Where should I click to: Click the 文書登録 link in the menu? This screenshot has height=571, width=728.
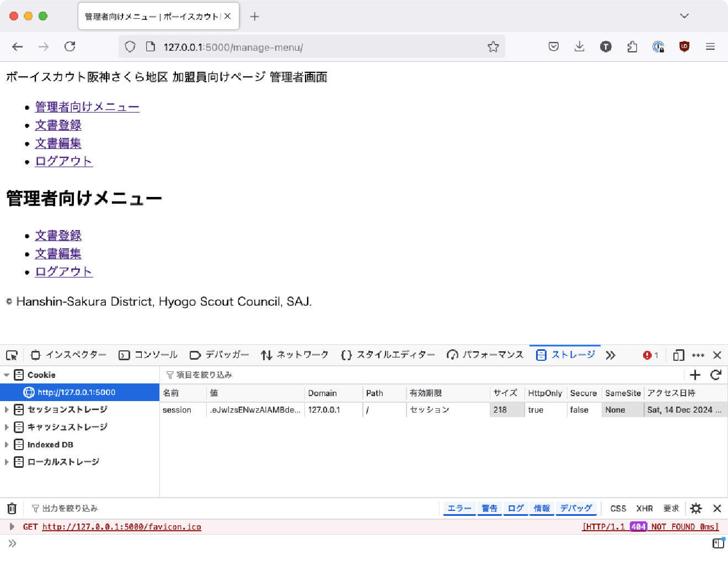(58, 235)
